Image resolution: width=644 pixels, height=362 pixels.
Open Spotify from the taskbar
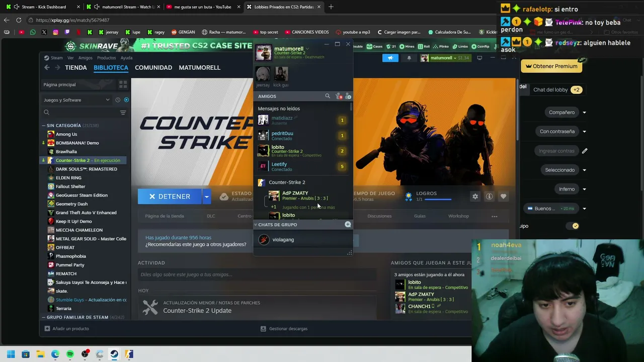tap(70, 354)
